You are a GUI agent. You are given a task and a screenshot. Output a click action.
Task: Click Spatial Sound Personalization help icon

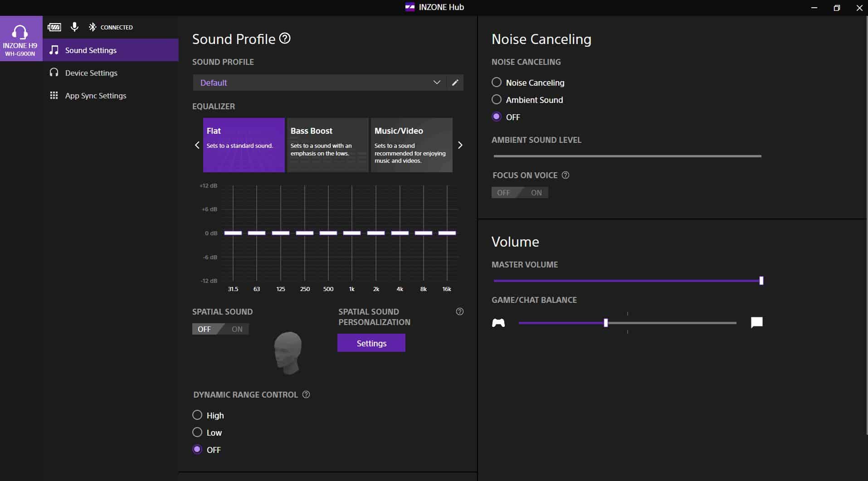[x=459, y=311]
